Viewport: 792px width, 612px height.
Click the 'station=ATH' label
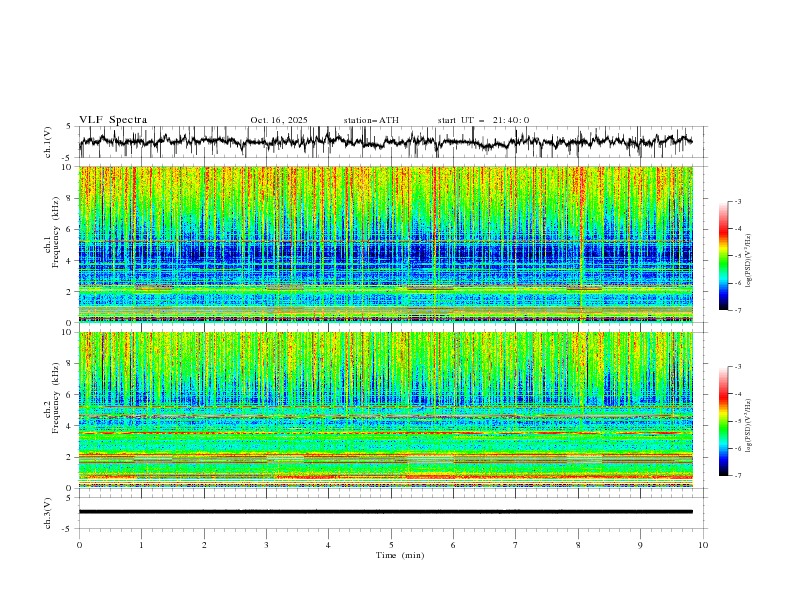click(371, 120)
